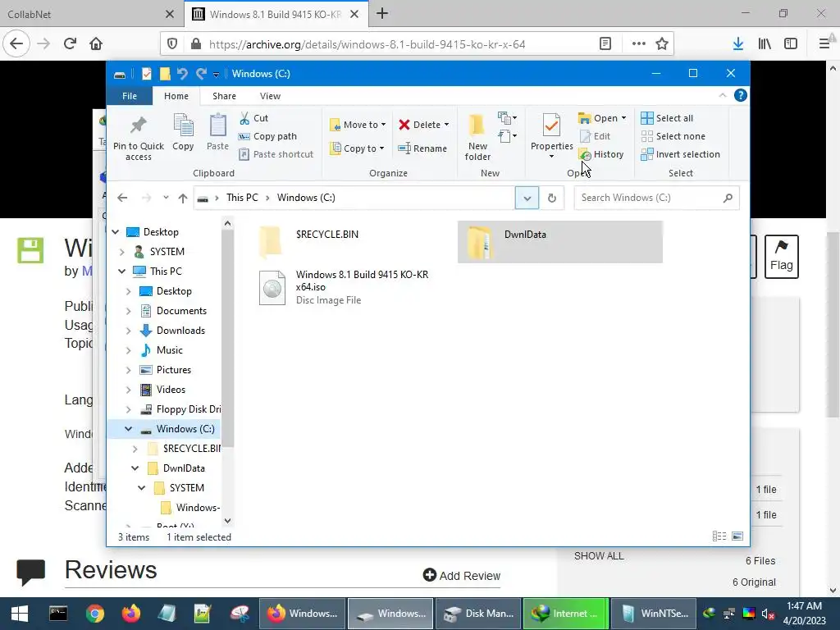Collapse the DwnlData tree node
Viewport: 840px width, 630px height.
coord(135,468)
